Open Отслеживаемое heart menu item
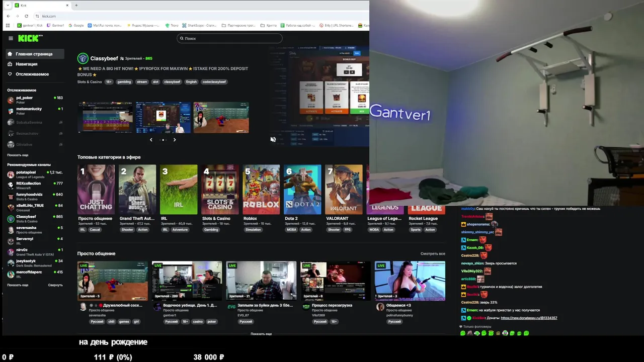The width and height of the screenshot is (644, 362). click(x=35, y=74)
